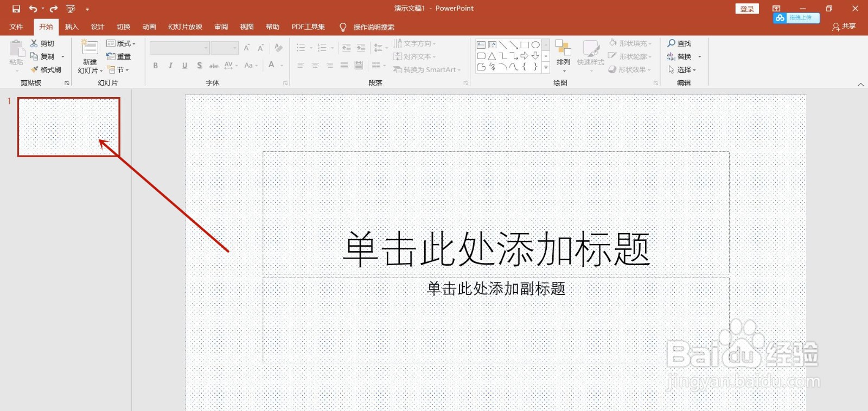Open 形状填充 shape fill color
868x411 pixels.
click(630, 43)
